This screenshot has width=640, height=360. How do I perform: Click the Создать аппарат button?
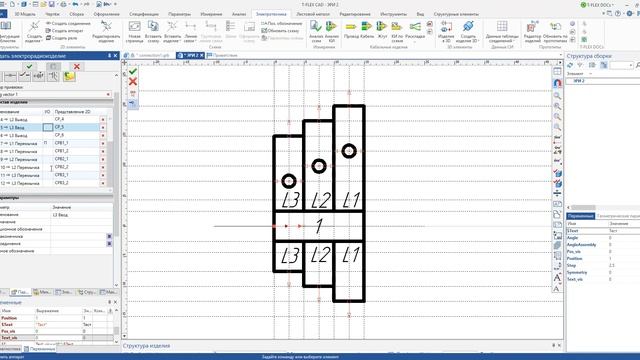point(64,31)
